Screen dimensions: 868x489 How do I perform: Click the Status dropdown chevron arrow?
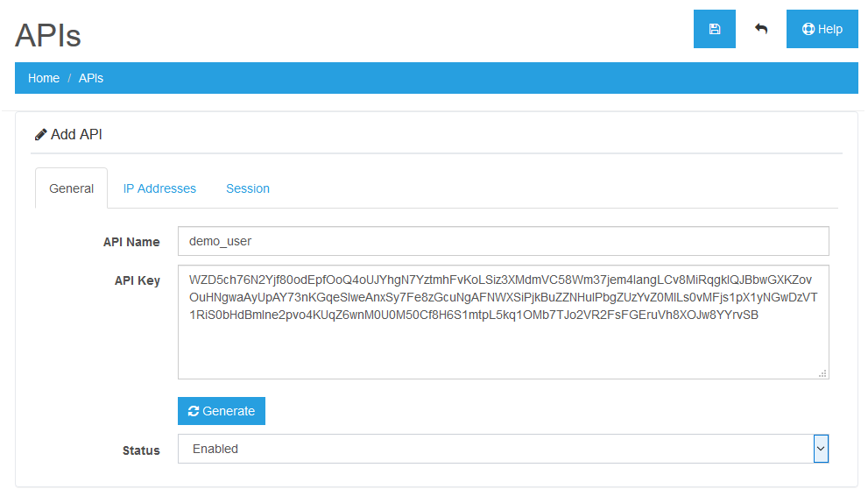coord(821,449)
